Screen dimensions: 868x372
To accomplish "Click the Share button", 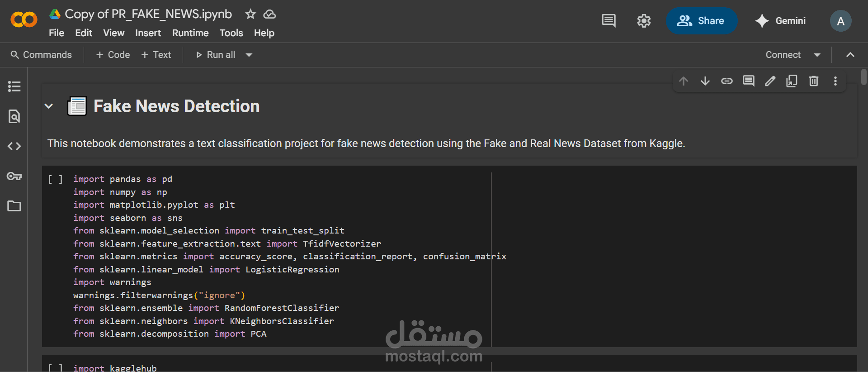I will click(702, 21).
